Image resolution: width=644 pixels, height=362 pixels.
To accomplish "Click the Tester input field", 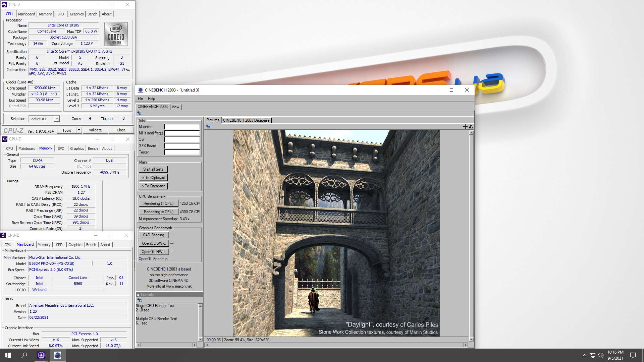I will tap(182, 152).
